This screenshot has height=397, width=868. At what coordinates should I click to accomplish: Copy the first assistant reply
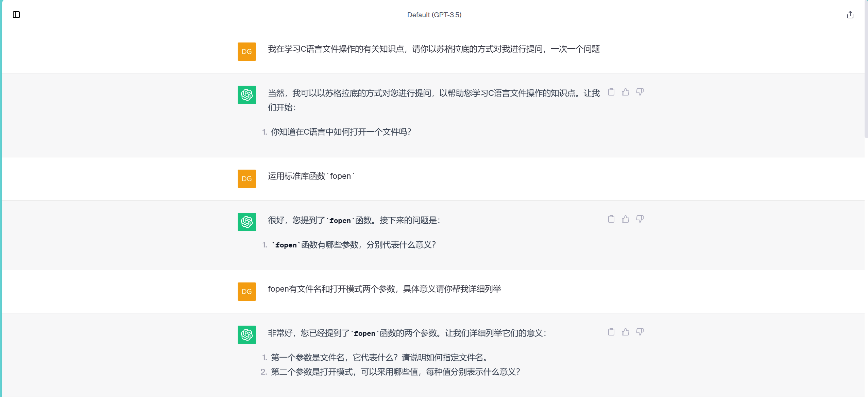point(611,92)
